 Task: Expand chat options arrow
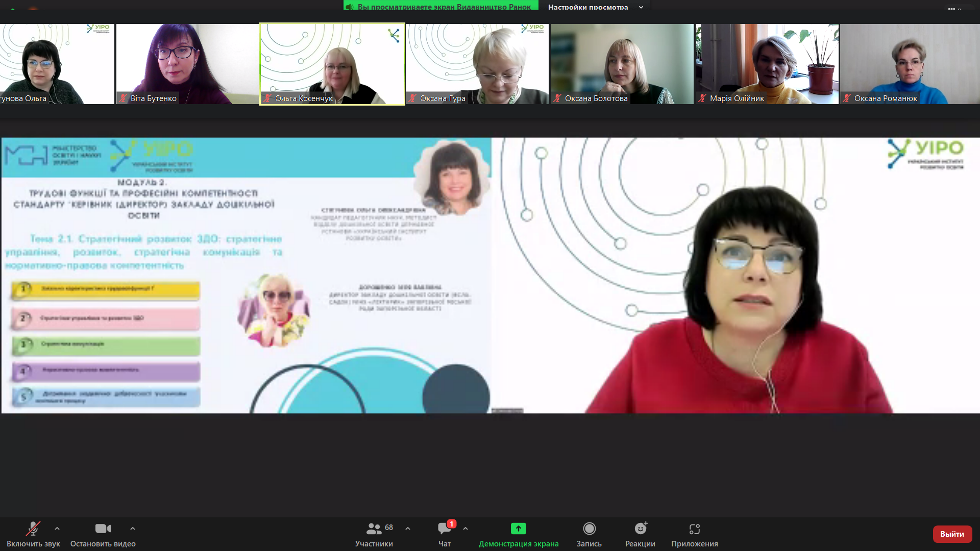click(x=465, y=529)
